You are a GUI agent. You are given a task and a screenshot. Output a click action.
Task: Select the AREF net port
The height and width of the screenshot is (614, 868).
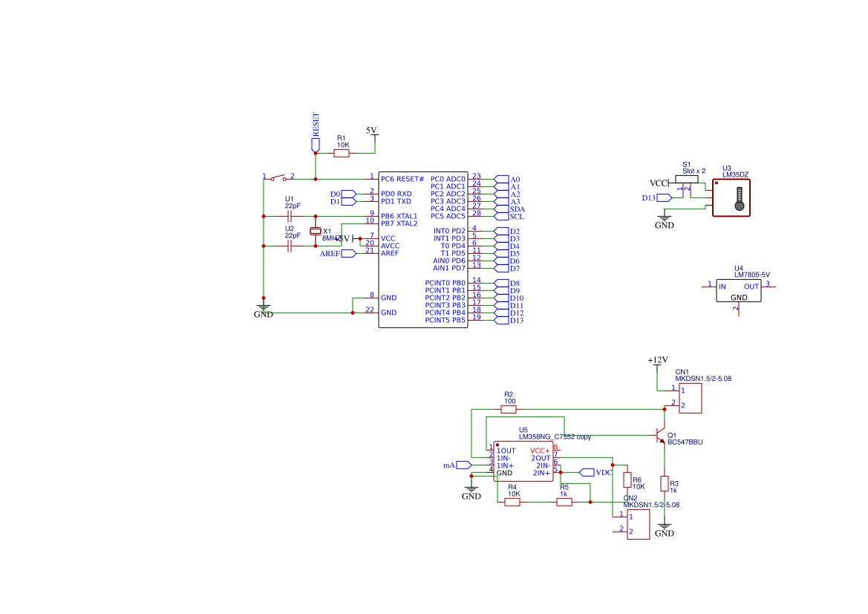(x=339, y=254)
